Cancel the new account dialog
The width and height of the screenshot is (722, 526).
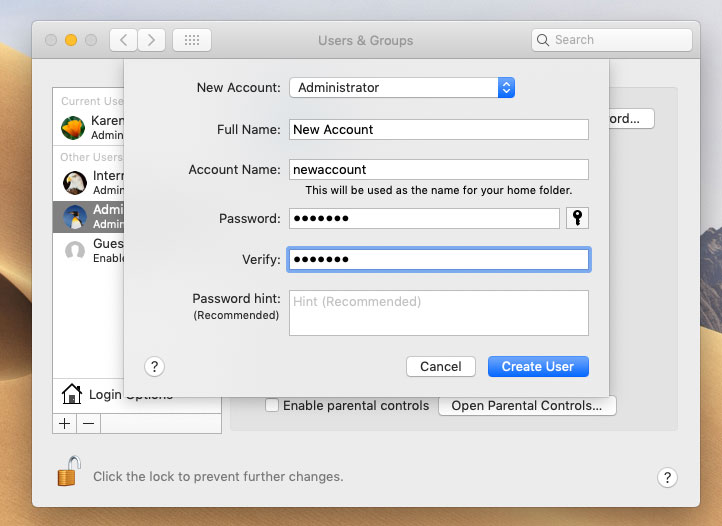click(440, 367)
